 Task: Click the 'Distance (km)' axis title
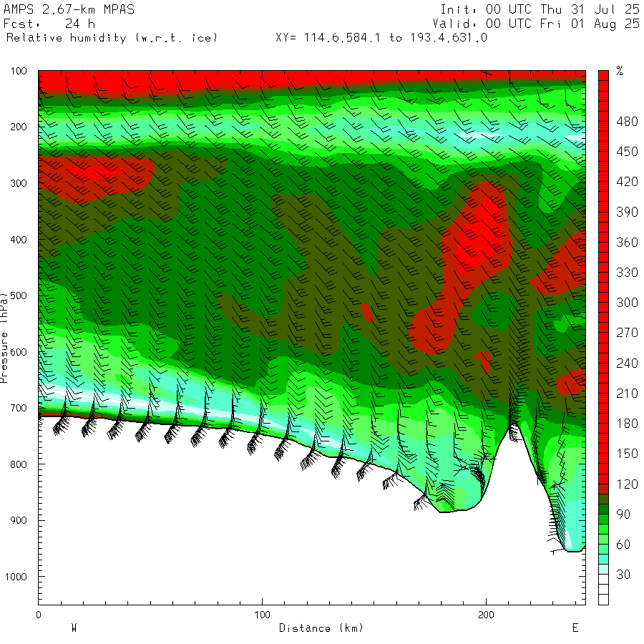(321, 628)
